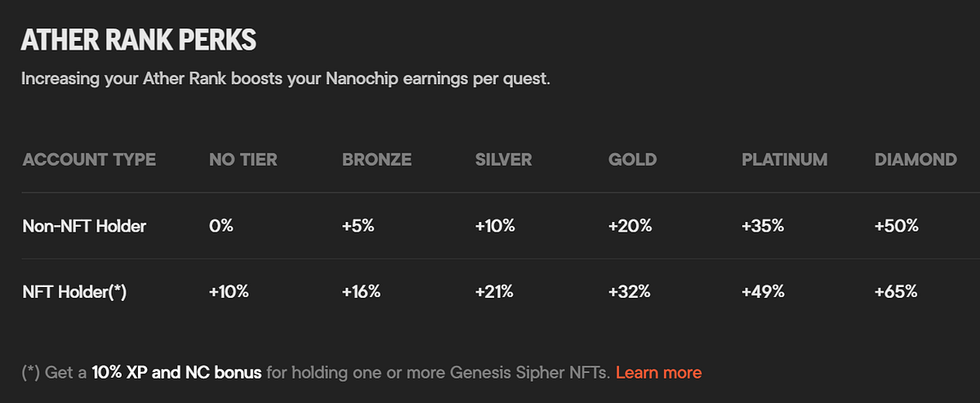Click the NFT Holder(*) row label
The image size is (980, 403).
coord(74,291)
